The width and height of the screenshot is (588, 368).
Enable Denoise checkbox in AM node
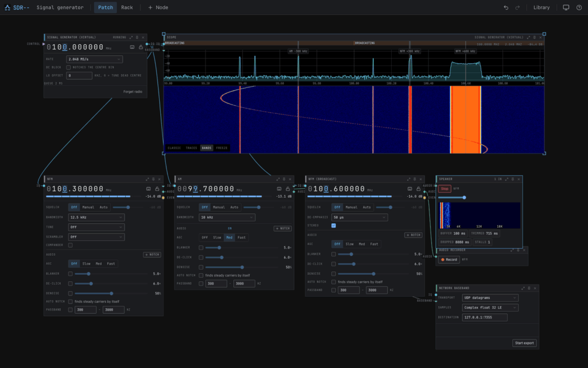201,267
